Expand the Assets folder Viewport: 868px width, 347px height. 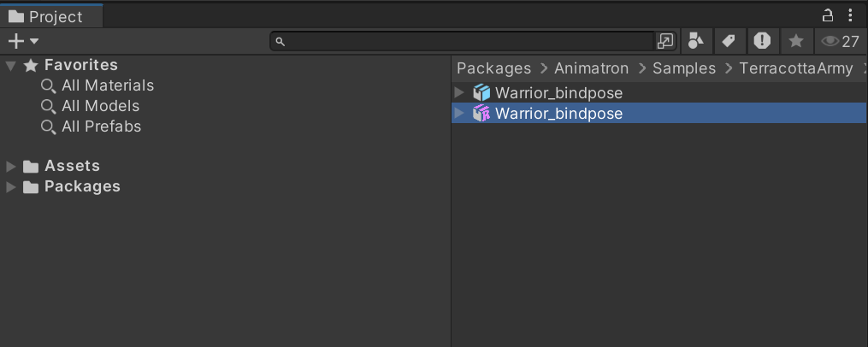[x=10, y=166]
